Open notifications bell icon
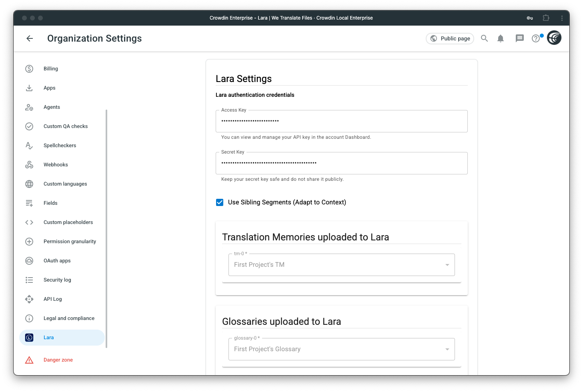Viewport: 583px width, 392px height. (500, 38)
